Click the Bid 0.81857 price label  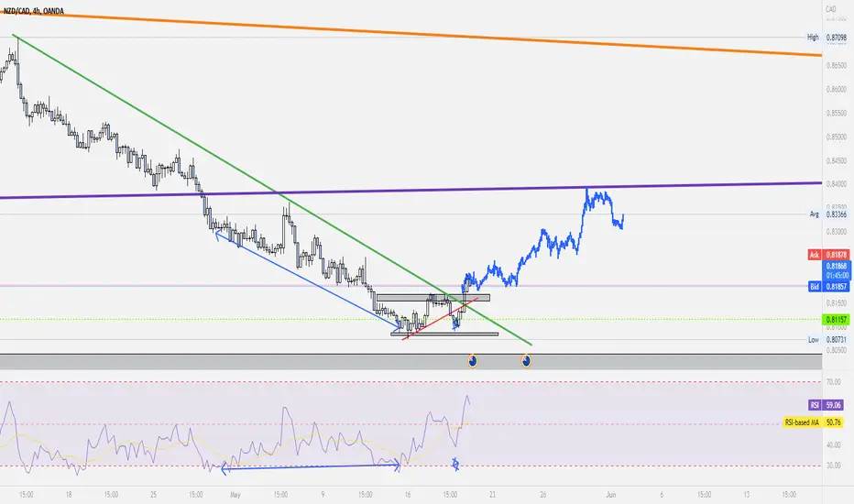pos(828,286)
